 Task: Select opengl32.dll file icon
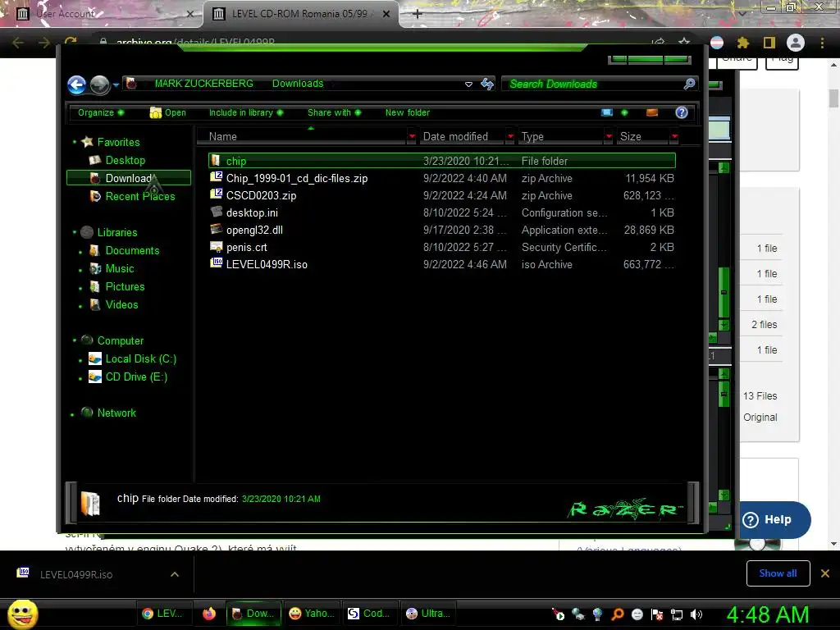coord(217,230)
